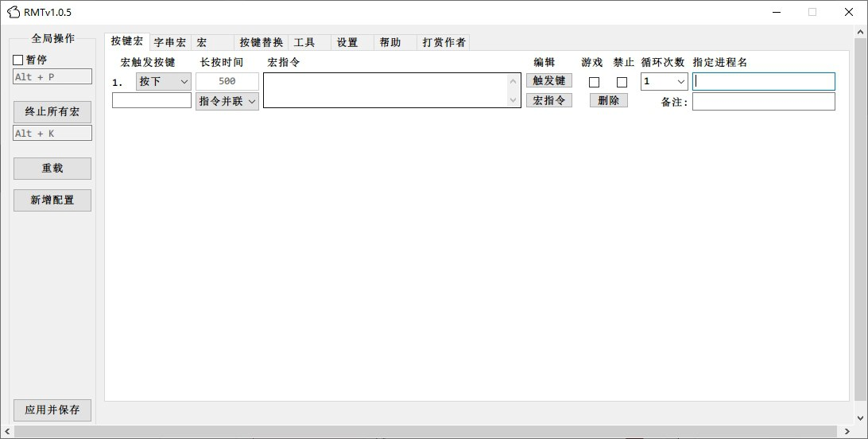Viewport: 868px width, 439px height.
Task: Expand the 指令并联 dropdown
Action: click(x=227, y=101)
